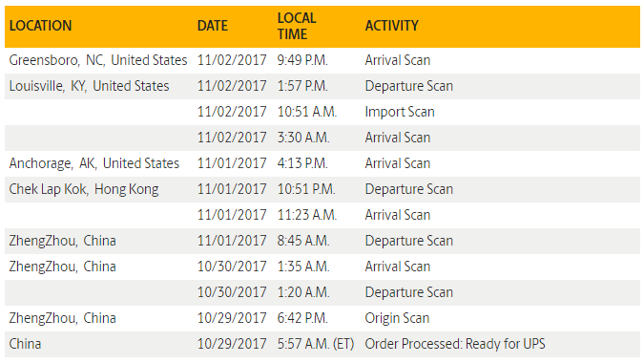The width and height of the screenshot is (644, 363).
Task: Click the Import Scan activity entry
Action: point(400,112)
